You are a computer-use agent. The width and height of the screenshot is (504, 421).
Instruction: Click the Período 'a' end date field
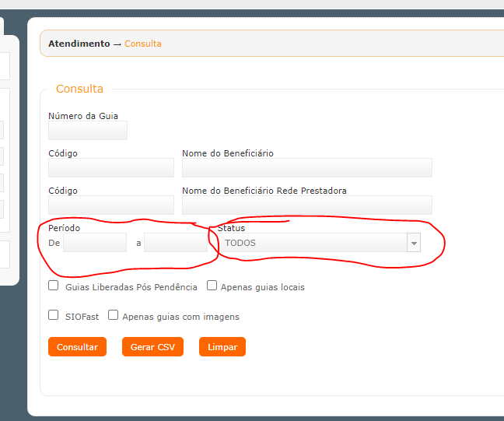(x=176, y=243)
